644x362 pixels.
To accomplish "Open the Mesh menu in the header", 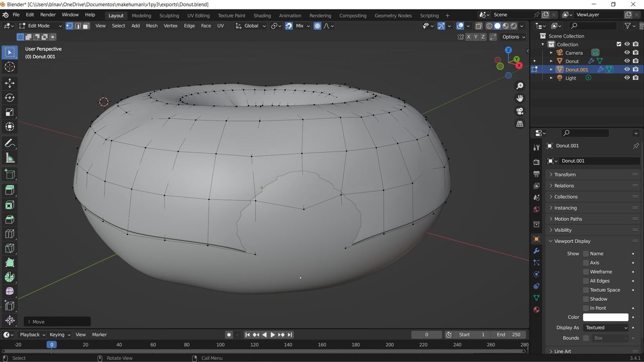I will [151, 26].
